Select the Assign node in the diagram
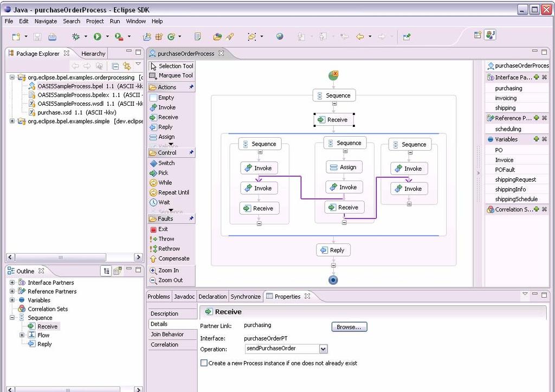Image resolution: width=555 pixels, height=392 pixels. pyautogui.click(x=344, y=167)
